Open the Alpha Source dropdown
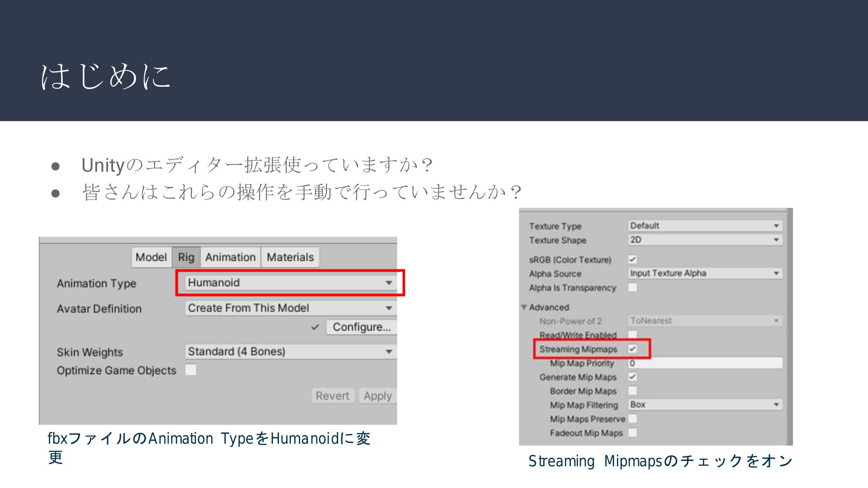Viewport: 868px width, 488px height. click(705, 273)
